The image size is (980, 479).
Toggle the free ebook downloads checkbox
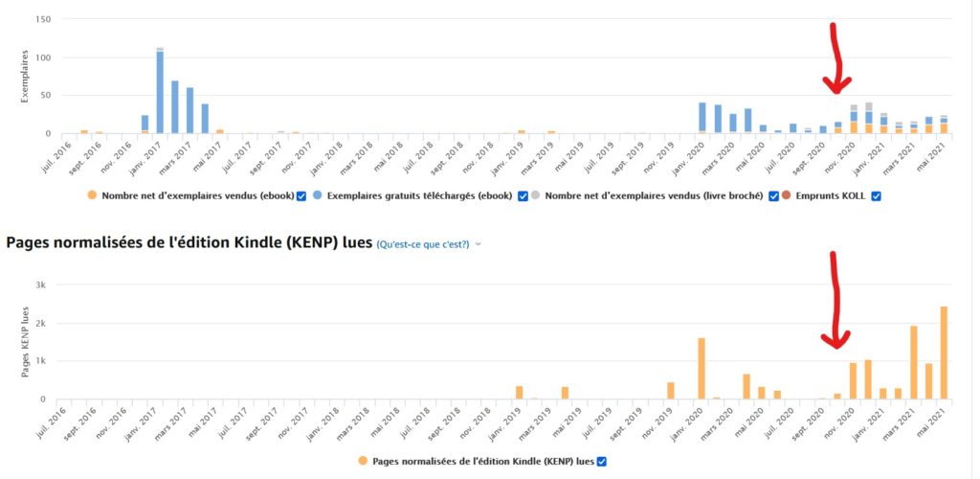tap(523, 196)
